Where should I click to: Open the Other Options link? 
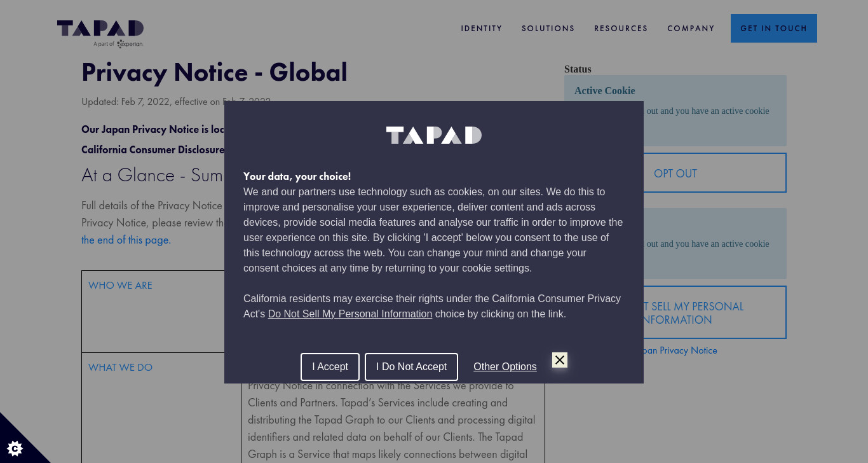tap(505, 367)
